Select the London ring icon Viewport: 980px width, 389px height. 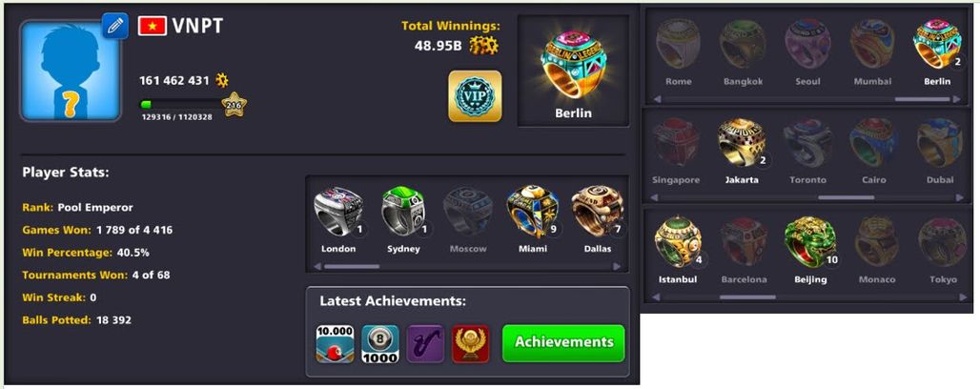click(338, 212)
